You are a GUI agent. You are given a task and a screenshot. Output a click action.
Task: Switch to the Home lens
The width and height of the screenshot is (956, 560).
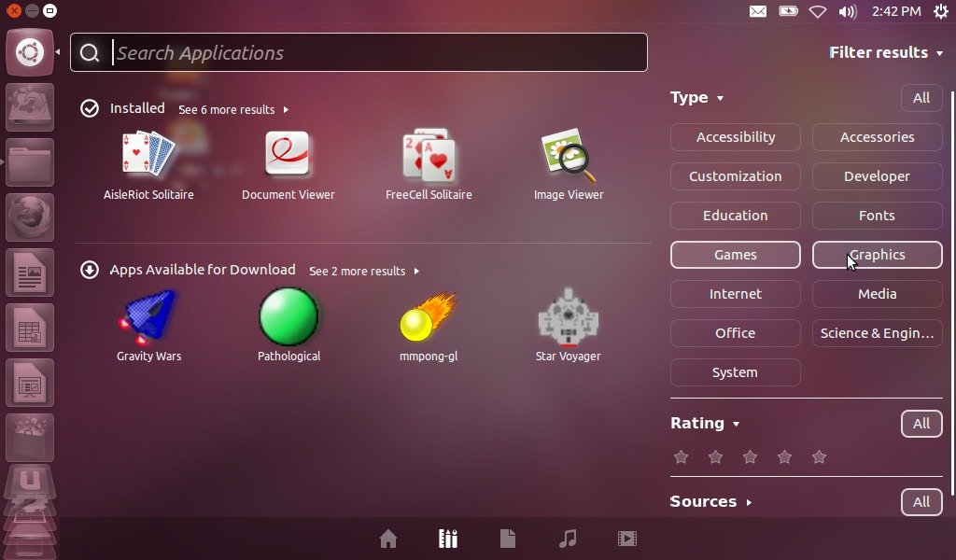point(388,539)
